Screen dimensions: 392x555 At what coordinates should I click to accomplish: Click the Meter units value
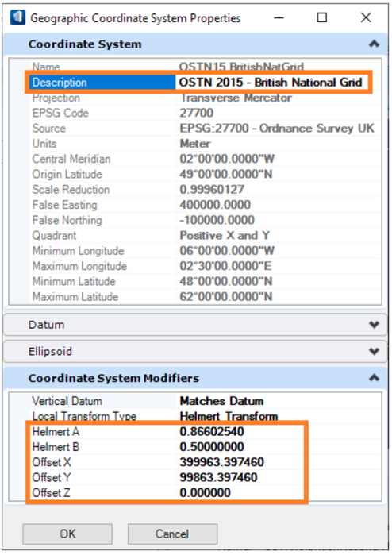195,144
